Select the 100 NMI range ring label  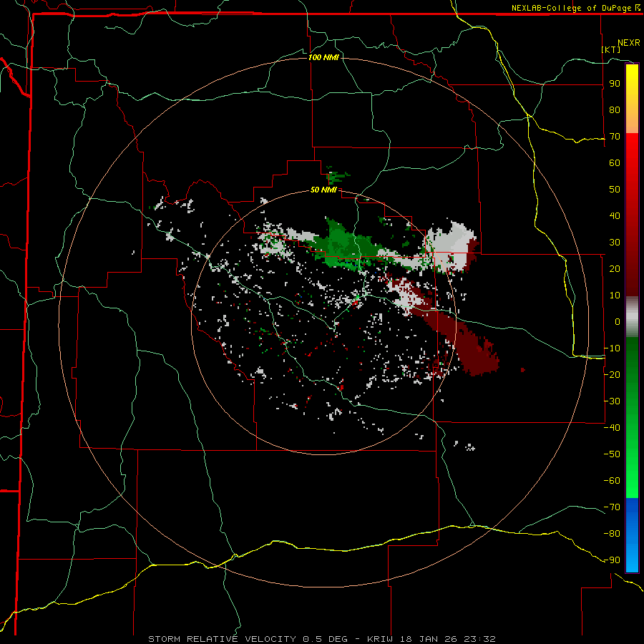pos(323,57)
